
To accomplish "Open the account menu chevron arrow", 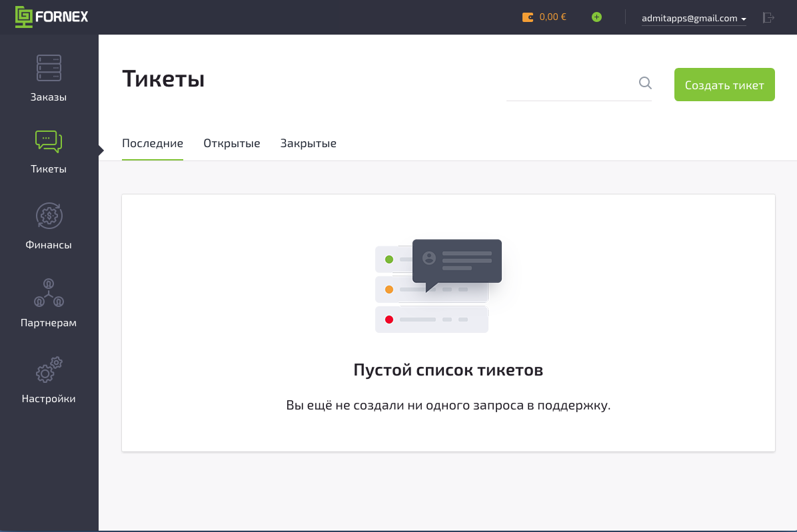I will pyautogui.click(x=743, y=19).
